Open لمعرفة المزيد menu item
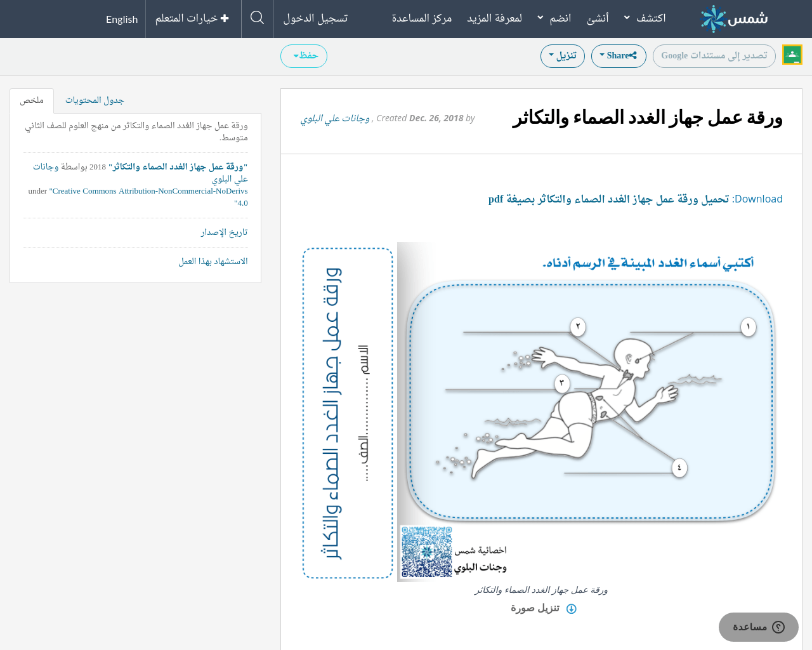This screenshot has height=650, width=812. (x=494, y=18)
